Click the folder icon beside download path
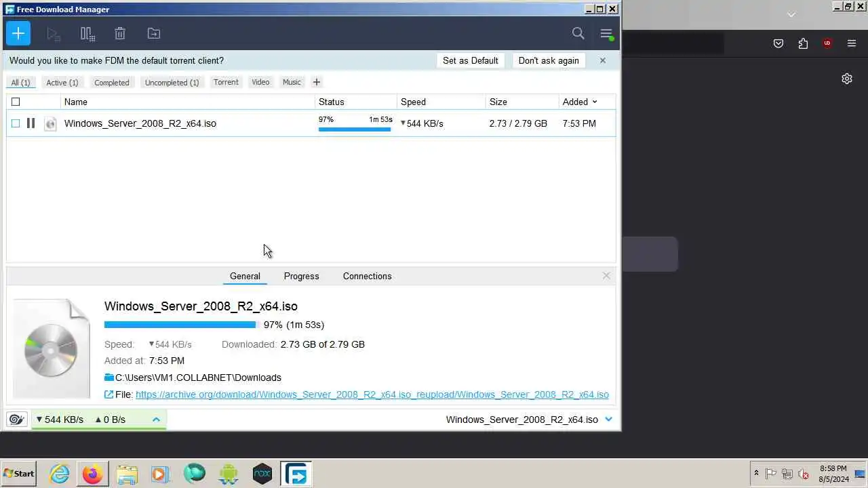The image size is (868, 488). tap(109, 378)
